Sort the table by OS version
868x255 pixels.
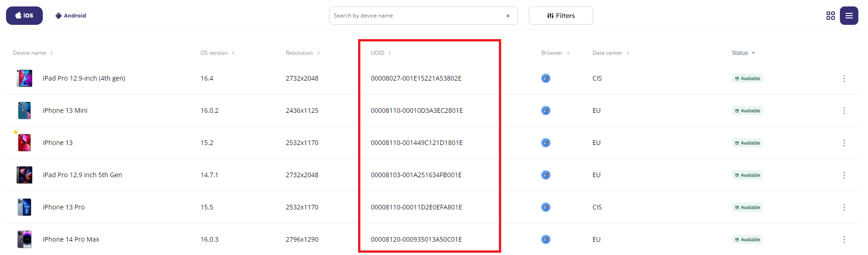(218, 53)
